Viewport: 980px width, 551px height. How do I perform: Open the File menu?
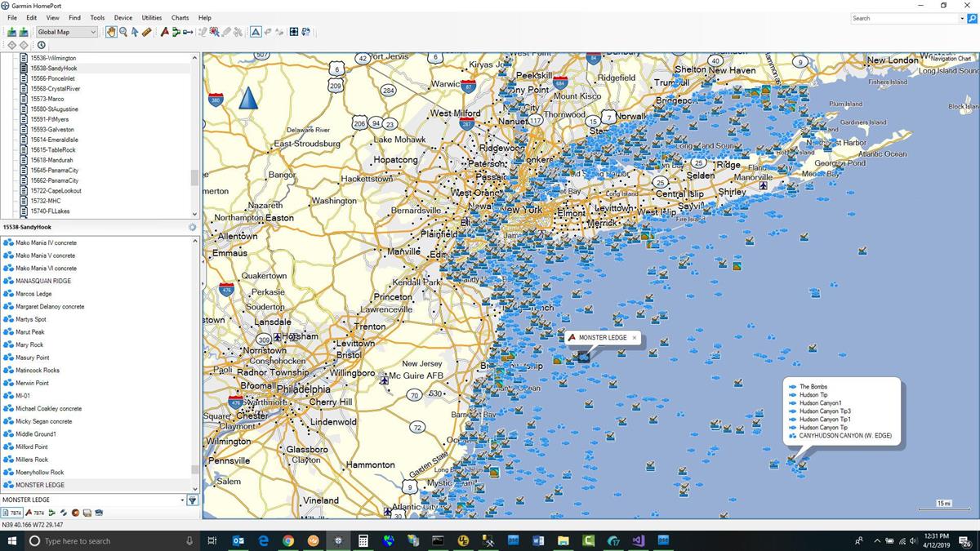pyautogui.click(x=11, y=17)
